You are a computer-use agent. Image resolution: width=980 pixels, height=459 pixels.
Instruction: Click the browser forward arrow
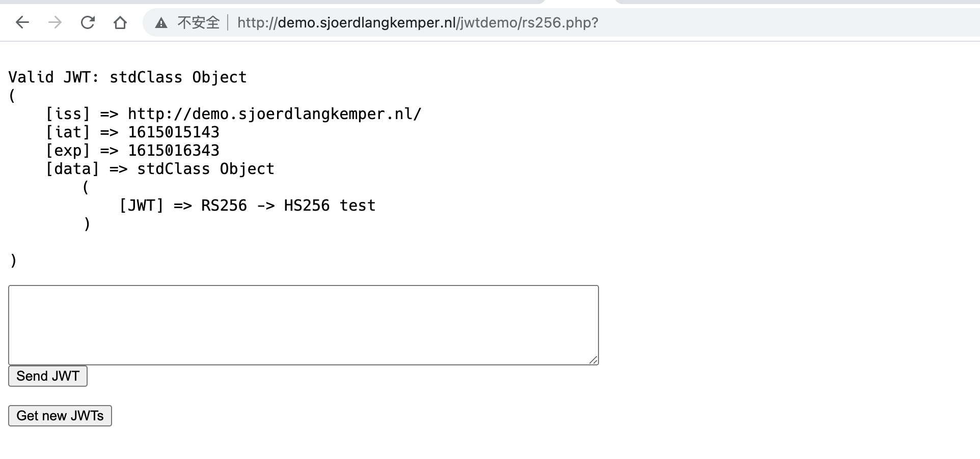55,22
